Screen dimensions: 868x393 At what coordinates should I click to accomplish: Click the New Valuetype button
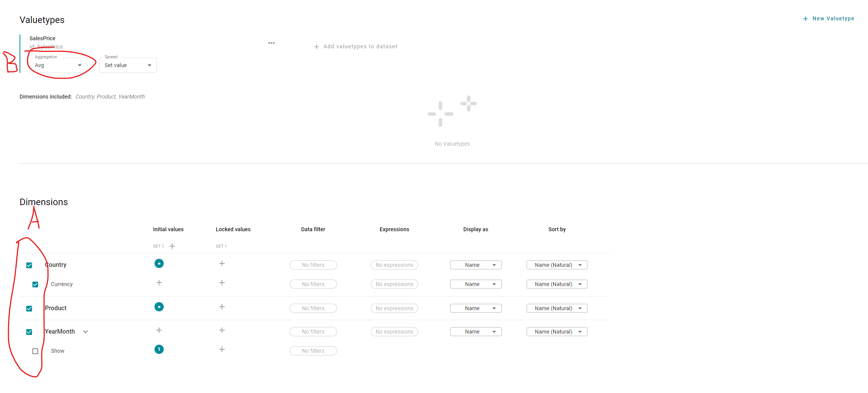click(829, 18)
